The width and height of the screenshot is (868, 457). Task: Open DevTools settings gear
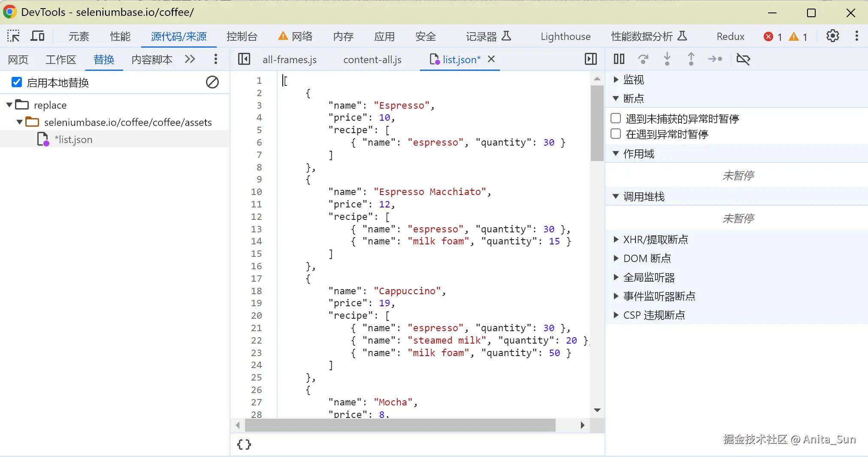[x=833, y=36]
